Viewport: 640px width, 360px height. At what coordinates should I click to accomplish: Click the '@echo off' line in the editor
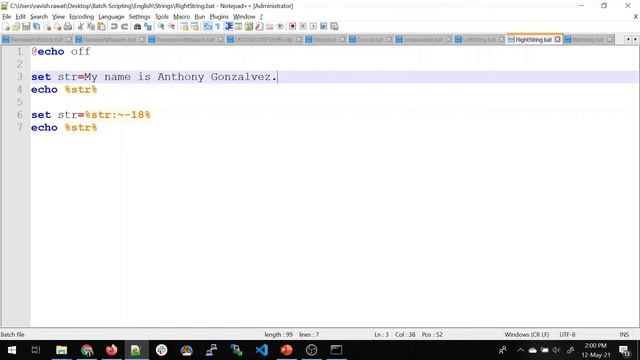[x=61, y=51]
